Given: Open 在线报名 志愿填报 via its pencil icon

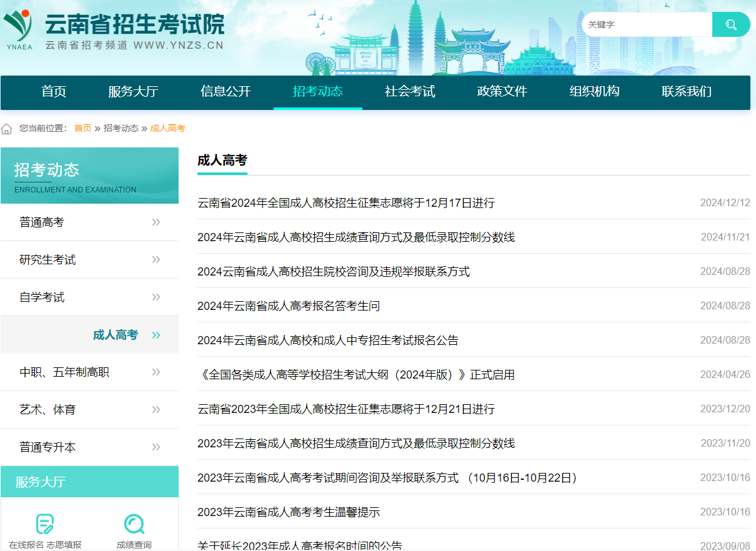Looking at the screenshot, I should click(45, 524).
